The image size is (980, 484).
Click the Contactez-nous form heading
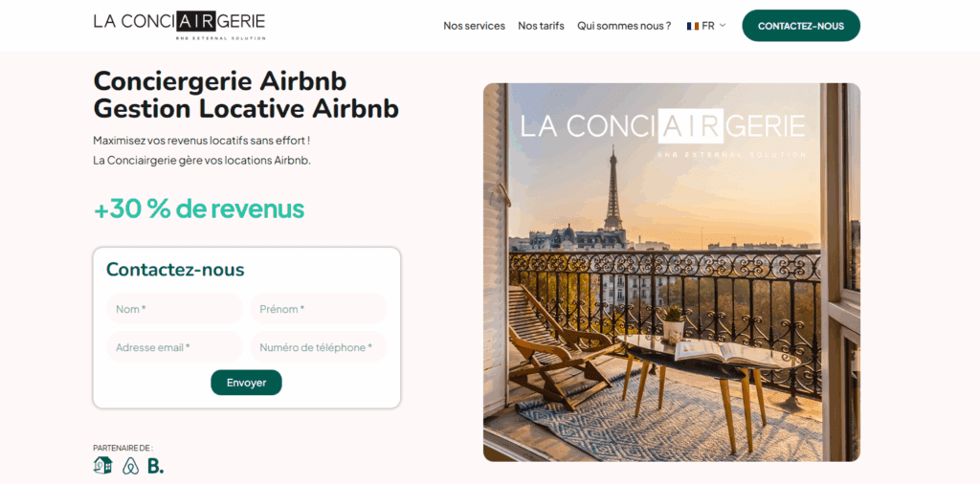click(x=175, y=270)
